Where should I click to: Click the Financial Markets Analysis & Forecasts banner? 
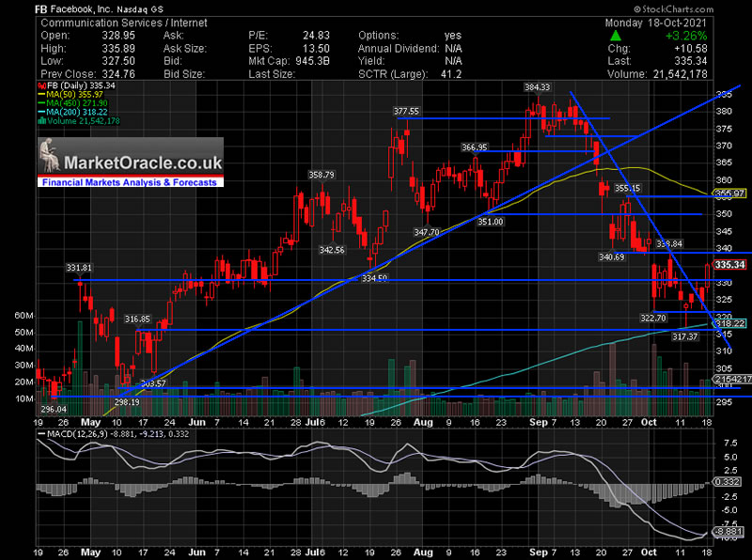click(x=129, y=182)
